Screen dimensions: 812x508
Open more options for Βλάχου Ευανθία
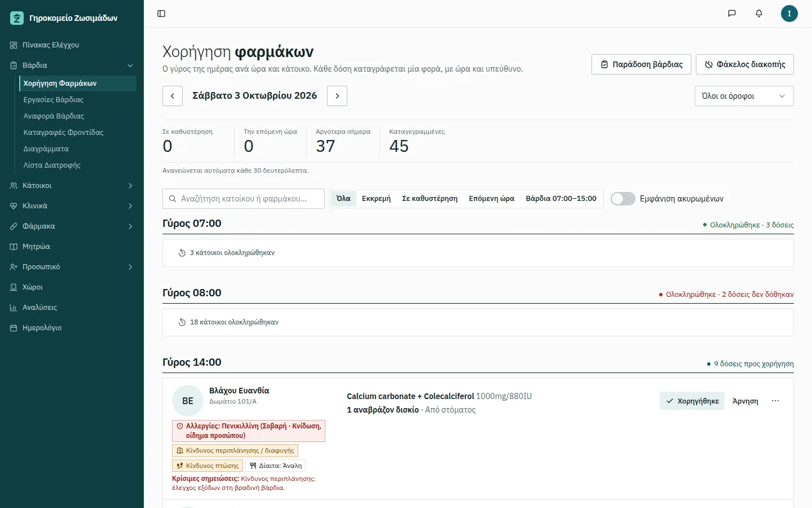tap(775, 401)
